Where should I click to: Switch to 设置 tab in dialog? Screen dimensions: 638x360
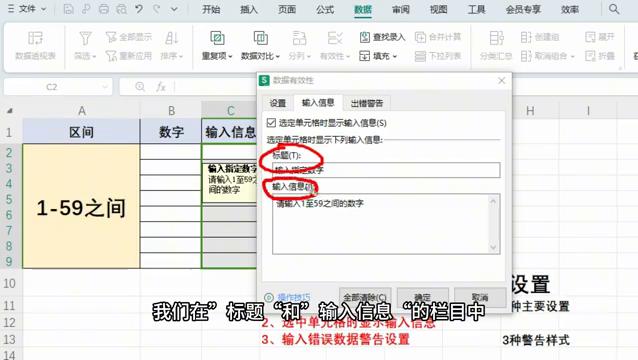pos(278,103)
